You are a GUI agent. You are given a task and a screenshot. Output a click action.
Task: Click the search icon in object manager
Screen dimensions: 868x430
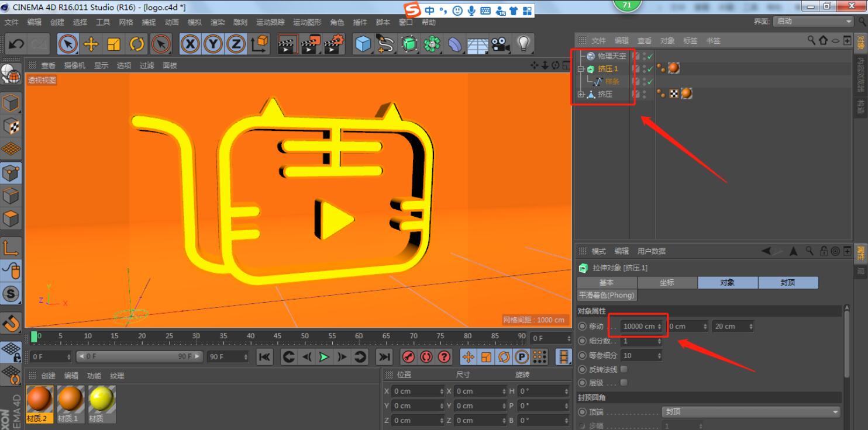pyautogui.click(x=812, y=40)
